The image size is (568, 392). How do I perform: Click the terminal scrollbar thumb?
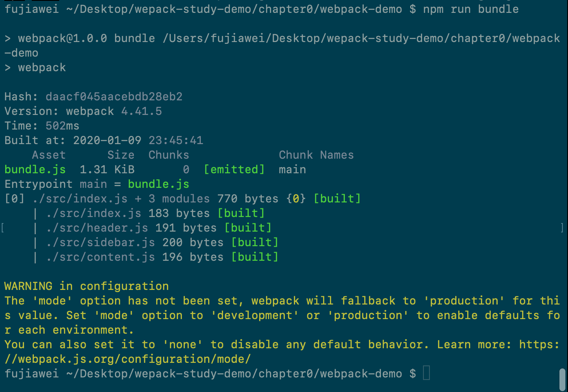click(562, 379)
